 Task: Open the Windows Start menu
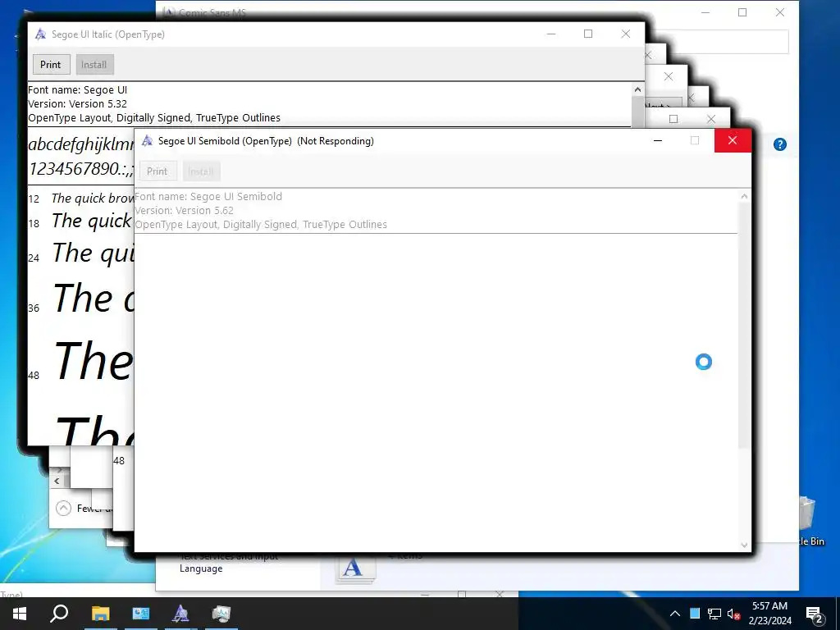tap(20, 614)
